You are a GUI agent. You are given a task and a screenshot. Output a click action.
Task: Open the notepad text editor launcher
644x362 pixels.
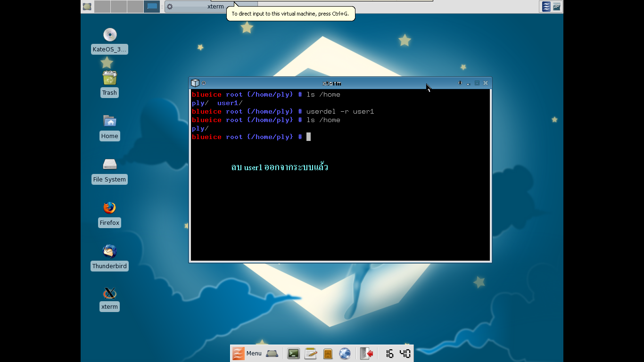click(x=311, y=354)
